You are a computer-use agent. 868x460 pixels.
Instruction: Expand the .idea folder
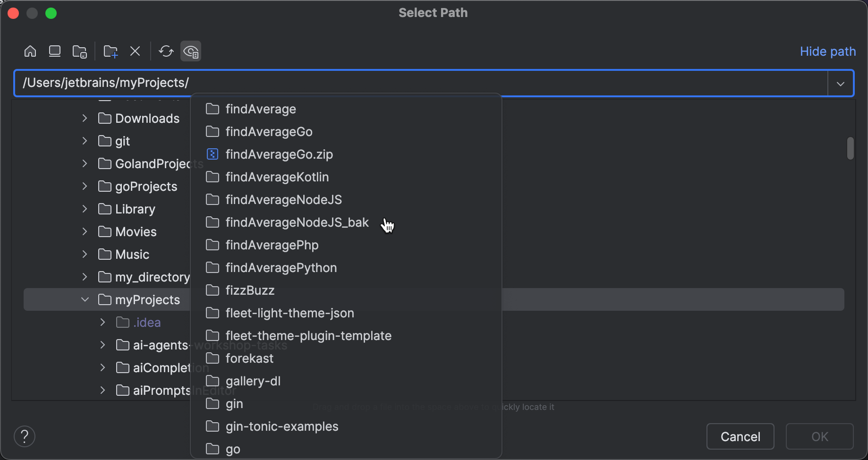(103, 322)
